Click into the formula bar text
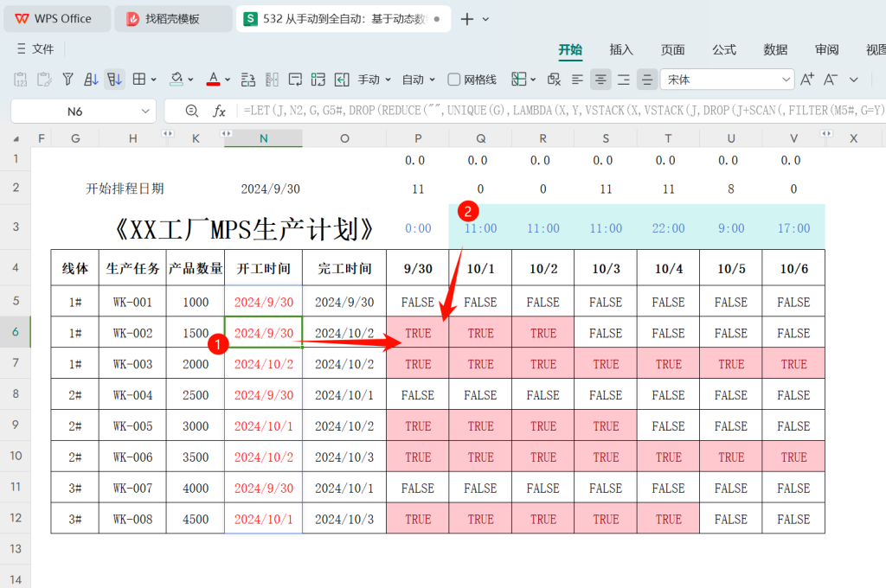 pyautogui.click(x=563, y=111)
